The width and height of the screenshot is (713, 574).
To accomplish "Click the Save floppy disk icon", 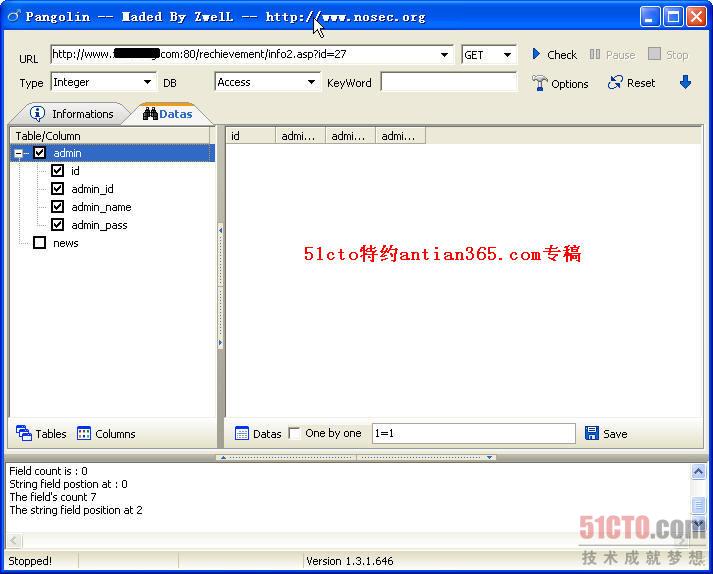I will pos(592,433).
